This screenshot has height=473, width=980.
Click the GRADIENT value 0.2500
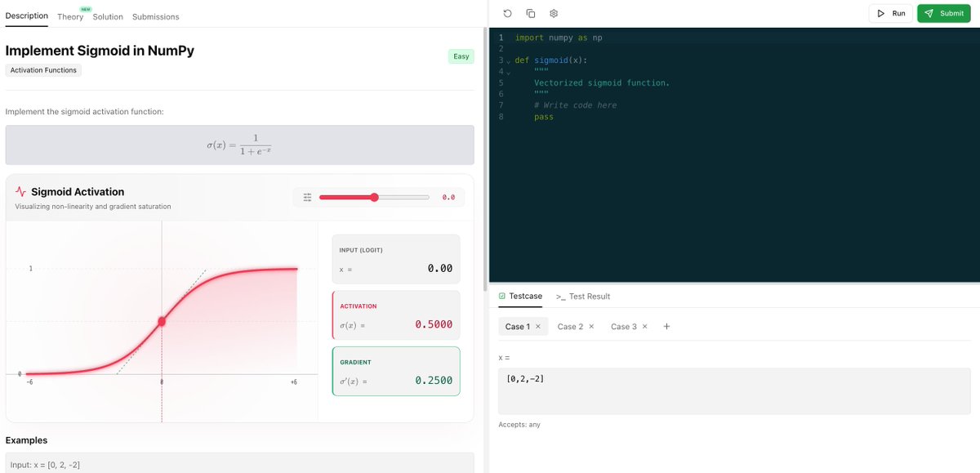click(x=433, y=380)
